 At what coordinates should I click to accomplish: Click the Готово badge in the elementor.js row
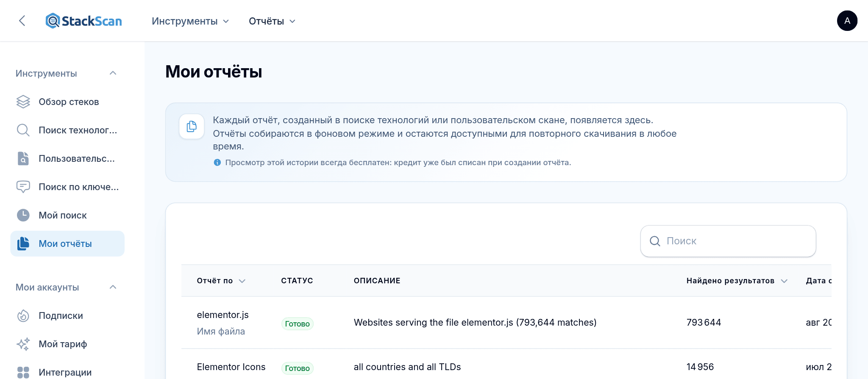pos(297,324)
